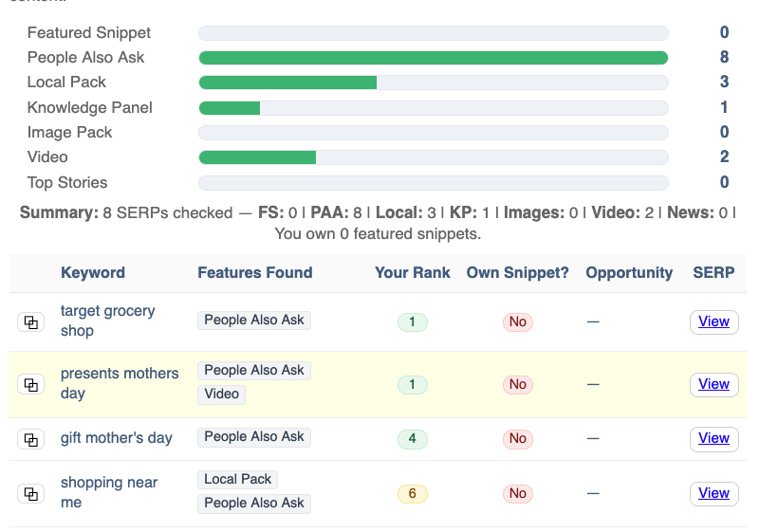Sort table by Keyword column header

pyautogui.click(x=93, y=272)
